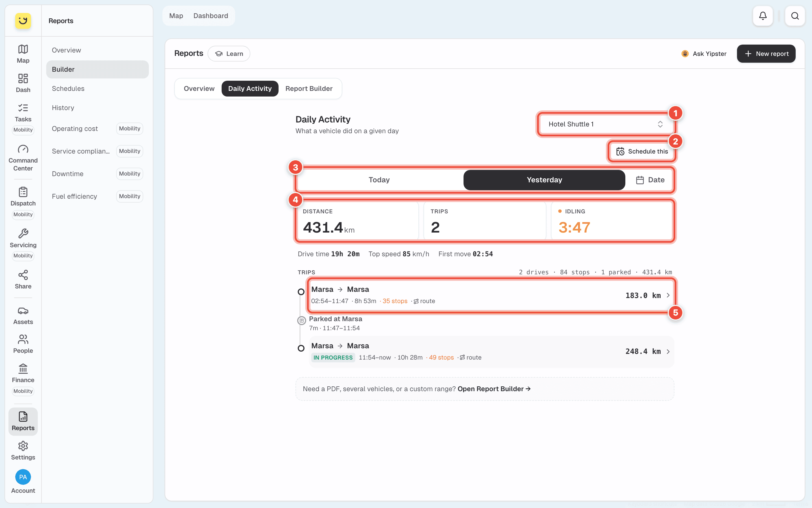Open the Command Center gauge icon
This screenshot has width=812, height=508.
point(23,158)
